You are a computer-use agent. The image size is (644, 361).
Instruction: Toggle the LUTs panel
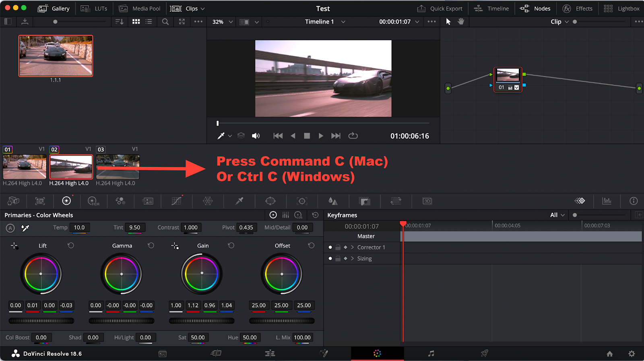pos(94,8)
